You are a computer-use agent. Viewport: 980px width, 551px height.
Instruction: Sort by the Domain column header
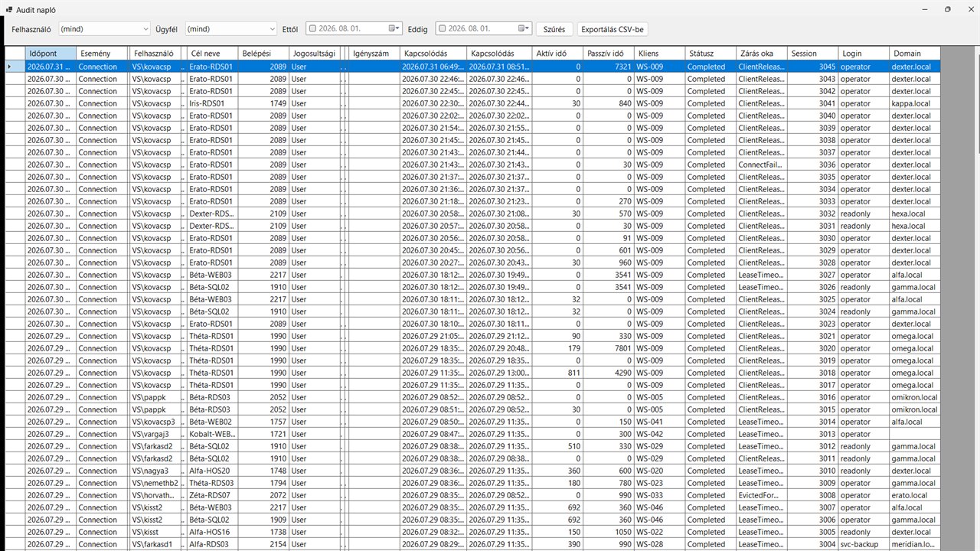coord(915,54)
